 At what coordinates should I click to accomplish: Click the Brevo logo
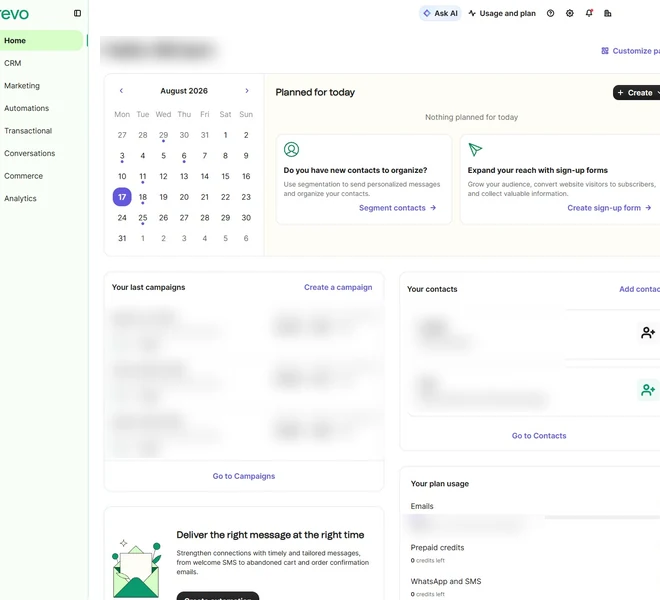click(14, 13)
